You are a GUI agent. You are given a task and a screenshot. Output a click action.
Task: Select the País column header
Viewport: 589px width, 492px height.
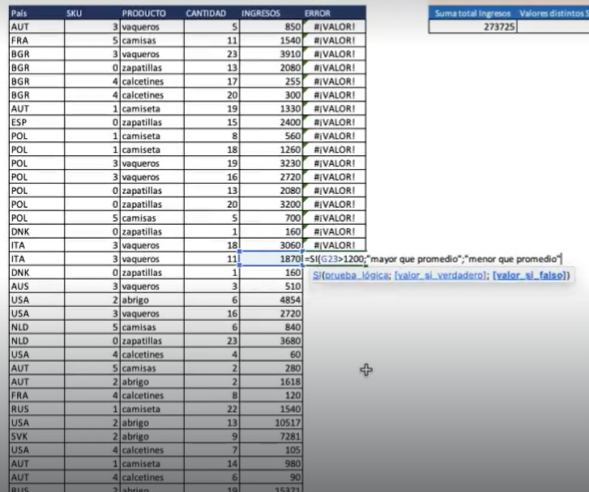[37, 13]
